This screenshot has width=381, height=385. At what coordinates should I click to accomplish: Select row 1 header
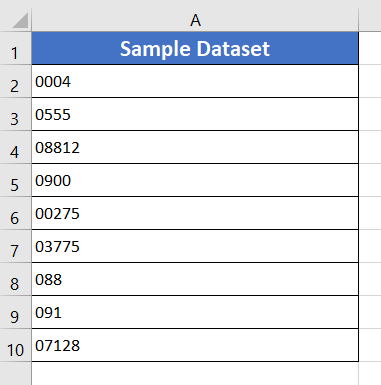16,48
